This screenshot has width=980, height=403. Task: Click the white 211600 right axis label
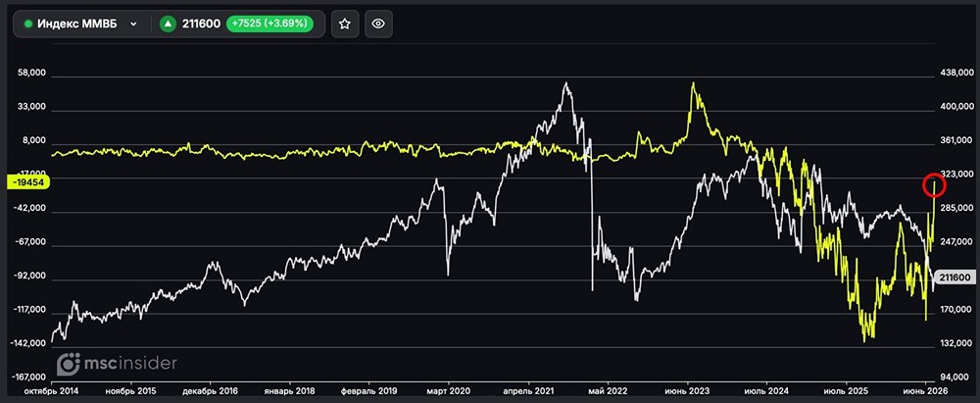click(954, 277)
